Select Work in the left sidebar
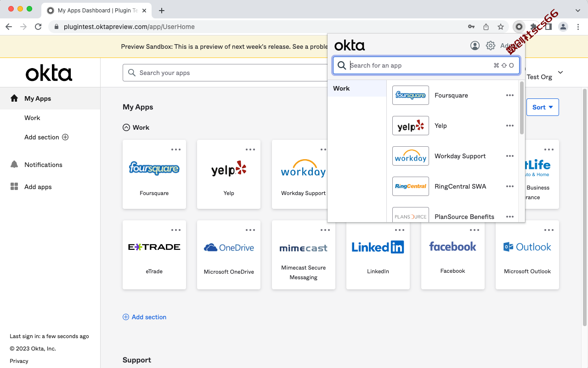The height and width of the screenshot is (368, 588). click(32, 118)
